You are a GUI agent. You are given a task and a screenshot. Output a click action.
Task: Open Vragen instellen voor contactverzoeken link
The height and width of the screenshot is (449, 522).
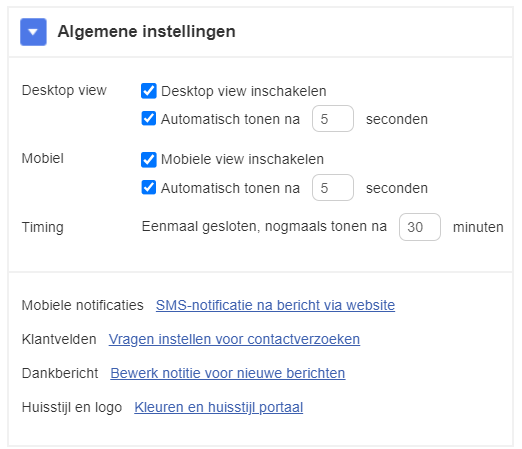click(234, 339)
